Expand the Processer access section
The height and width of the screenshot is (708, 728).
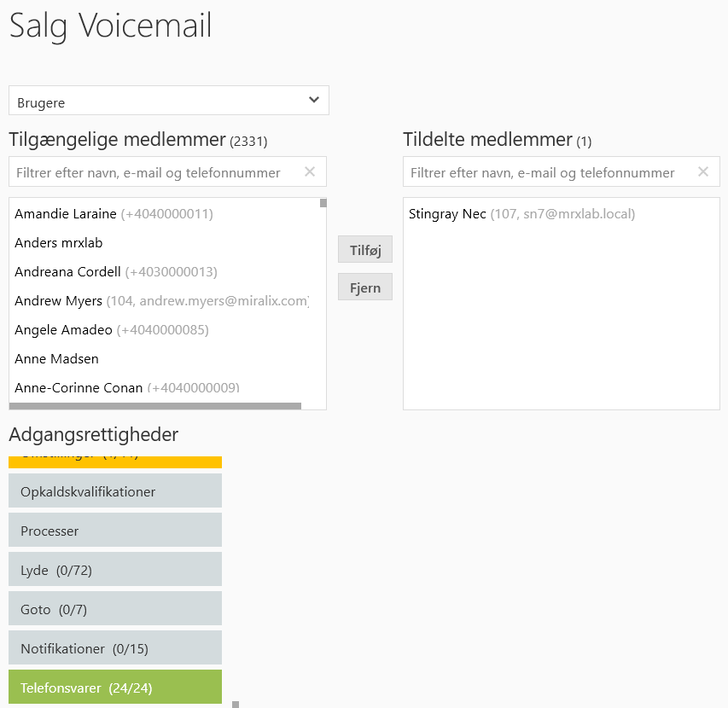115,531
